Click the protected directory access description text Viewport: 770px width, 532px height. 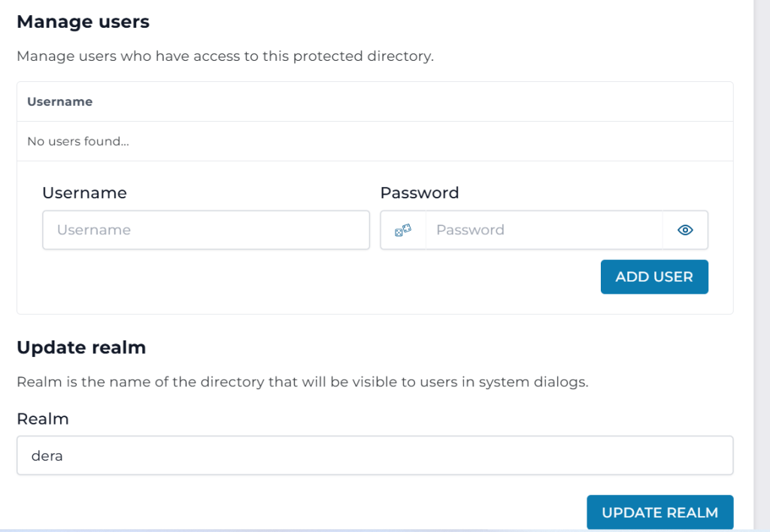[x=225, y=56]
